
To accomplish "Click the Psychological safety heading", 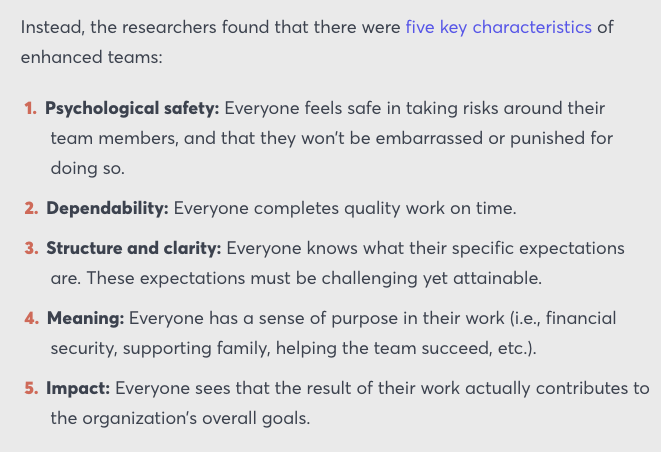I will [132, 109].
